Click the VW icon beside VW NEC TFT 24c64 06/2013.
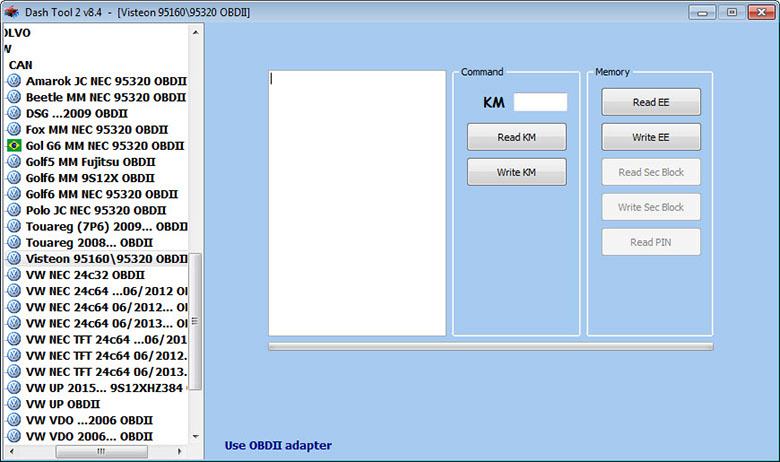This screenshot has width=780, height=462. pos(14,371)
